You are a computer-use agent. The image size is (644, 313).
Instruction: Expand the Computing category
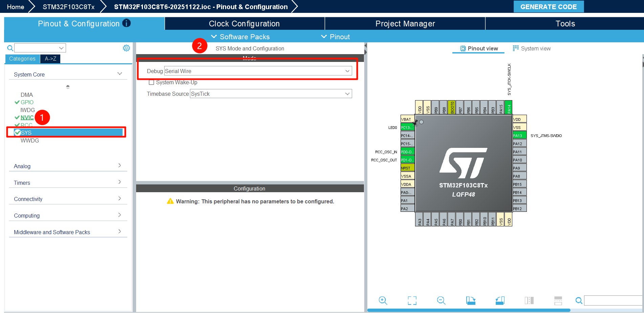click(68, 215)
